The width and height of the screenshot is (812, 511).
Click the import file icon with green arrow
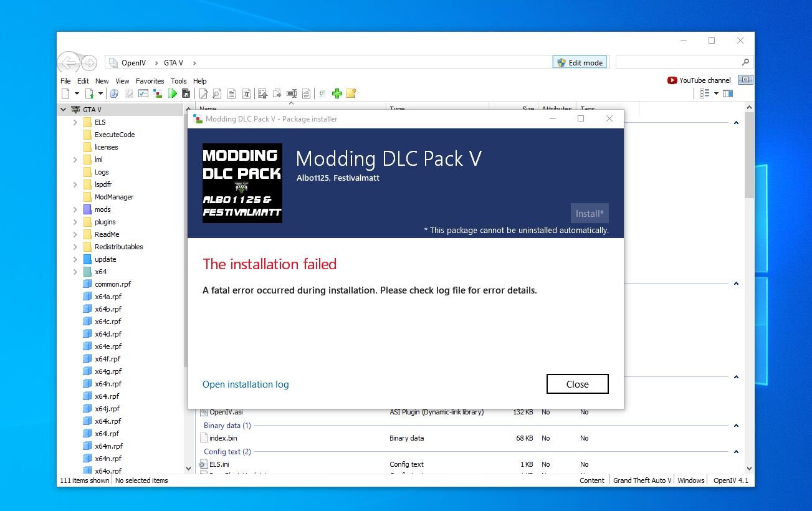pyautogui.click(x=89, y=93)
